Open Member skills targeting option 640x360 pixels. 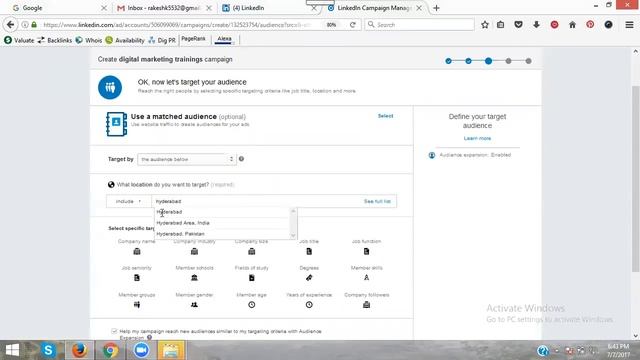pyautogui.click(x=367, y=273)
